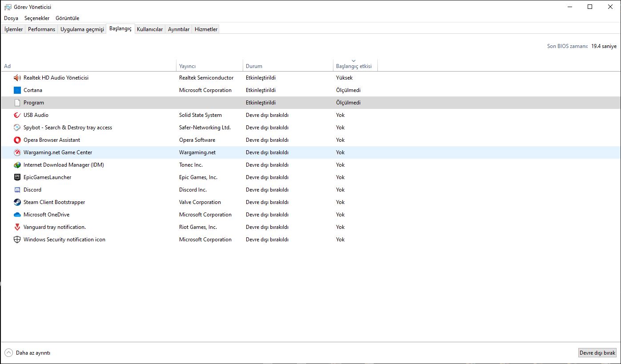Click the Discord app icon
Viewport: 621px width, 364px height.
pyautogui.click(x=17, y=190)
